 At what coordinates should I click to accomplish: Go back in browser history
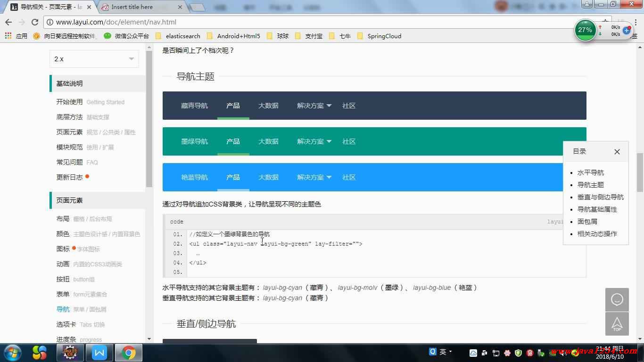tap(8, 22)
